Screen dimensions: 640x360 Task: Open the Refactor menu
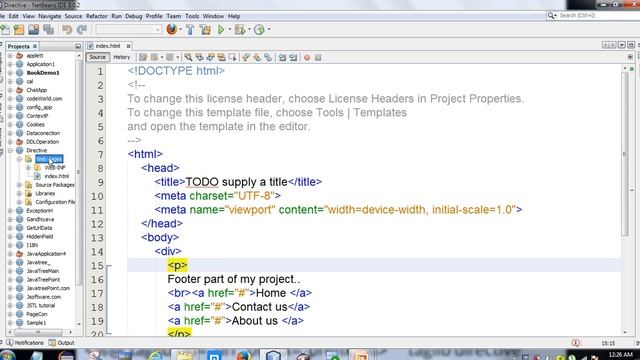point(96,16)
